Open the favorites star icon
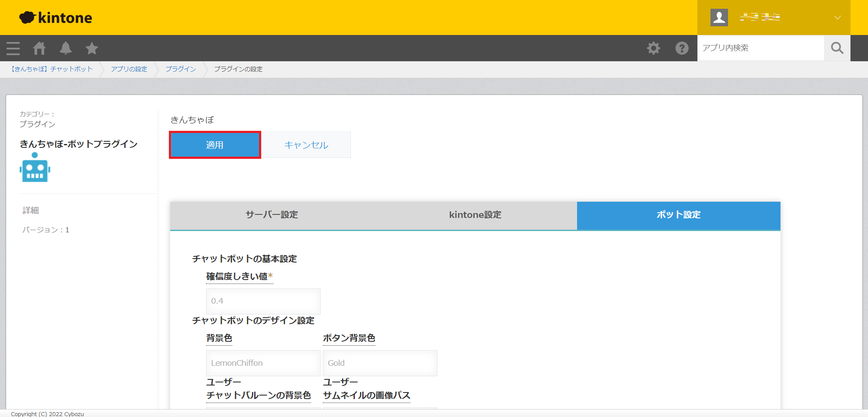This screenshot has height=417, width=868. pos(92,48)
